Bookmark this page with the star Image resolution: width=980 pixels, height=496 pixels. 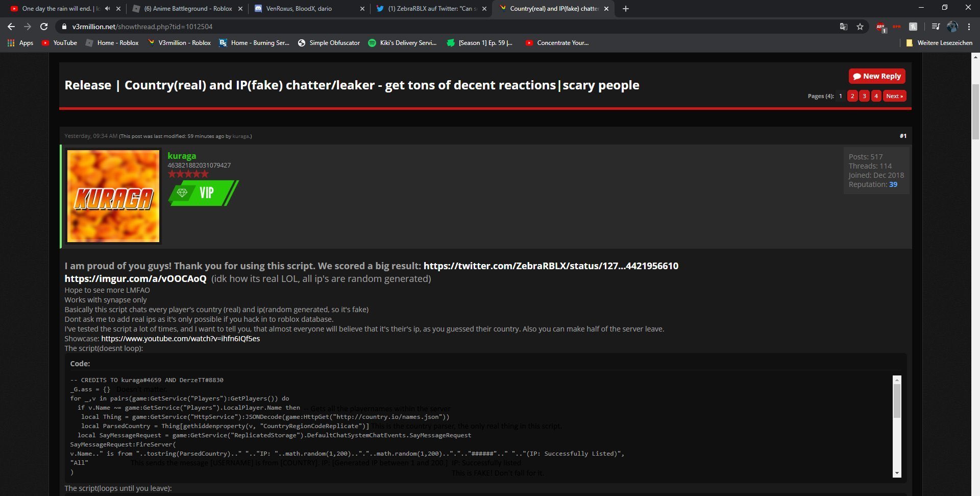coord(860,27)
